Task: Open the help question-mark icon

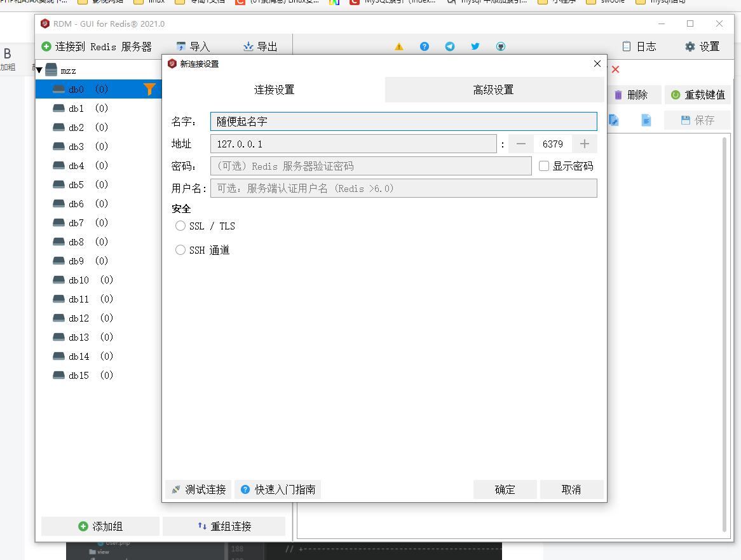Action: [425, 46]
